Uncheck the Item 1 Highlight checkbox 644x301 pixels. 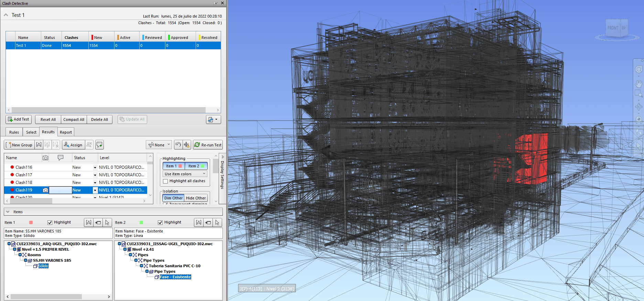(x=50, y=222)
